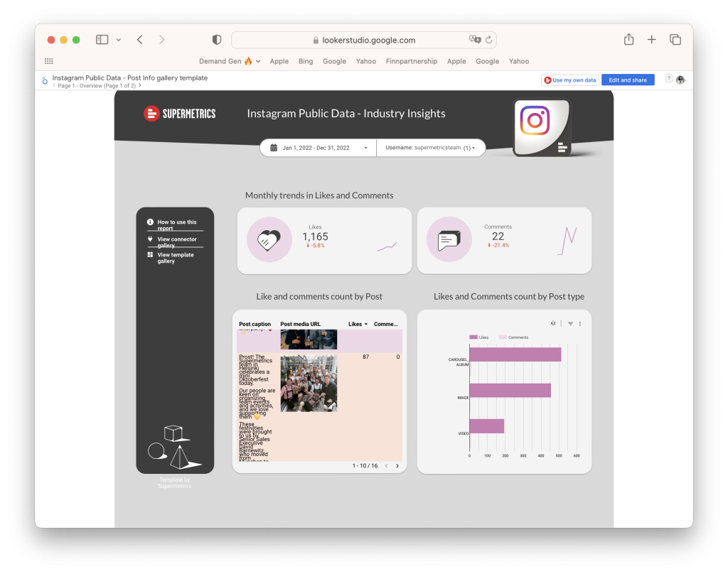Click the Likes heart icon
728x574 pixels.
(269, 240)
